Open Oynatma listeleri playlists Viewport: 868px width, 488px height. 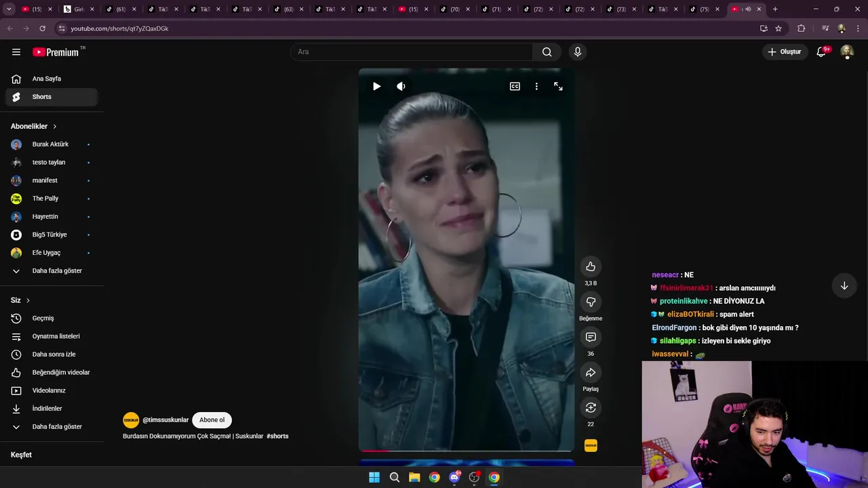point(52,336)
